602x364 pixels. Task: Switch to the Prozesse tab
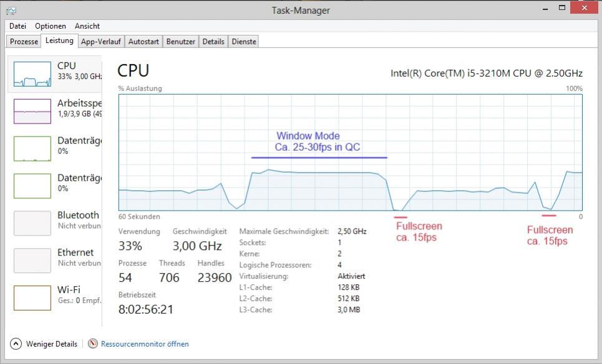24,42
